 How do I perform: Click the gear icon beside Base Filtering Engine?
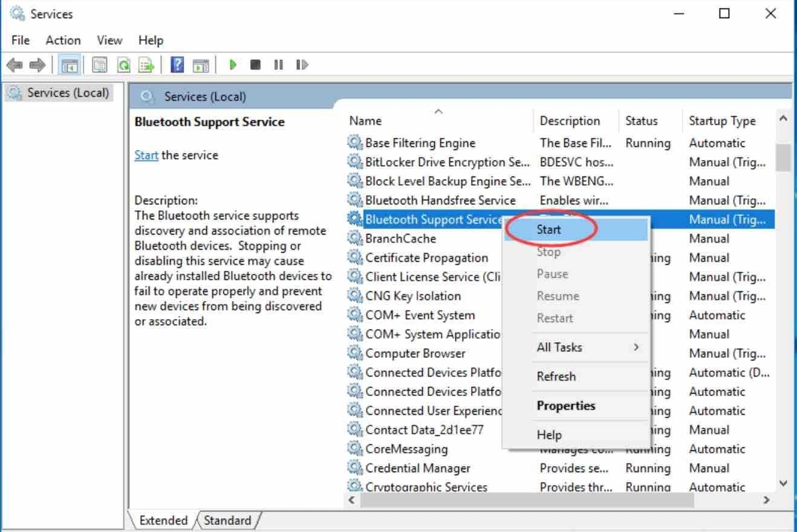[x=355, y=143]
